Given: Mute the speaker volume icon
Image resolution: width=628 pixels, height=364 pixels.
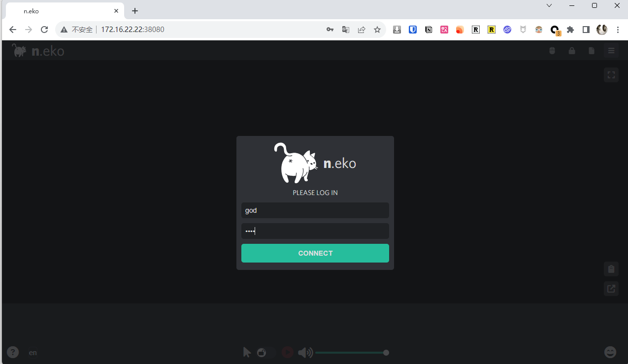Looking at the screenshot, I should point(305,352).
